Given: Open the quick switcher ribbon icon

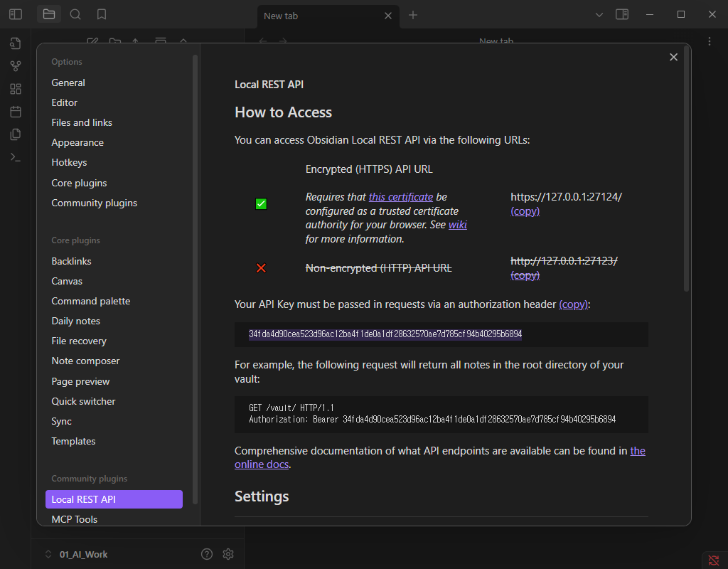Looking at the screenshot, I should (16, 43).
